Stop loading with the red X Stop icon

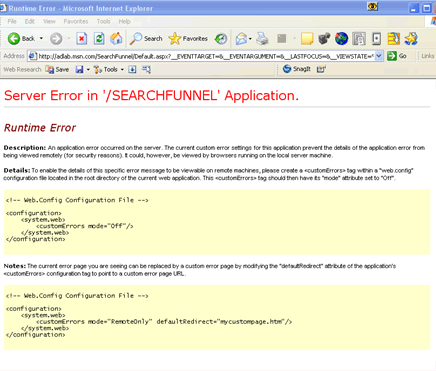[x=82, y=39]
